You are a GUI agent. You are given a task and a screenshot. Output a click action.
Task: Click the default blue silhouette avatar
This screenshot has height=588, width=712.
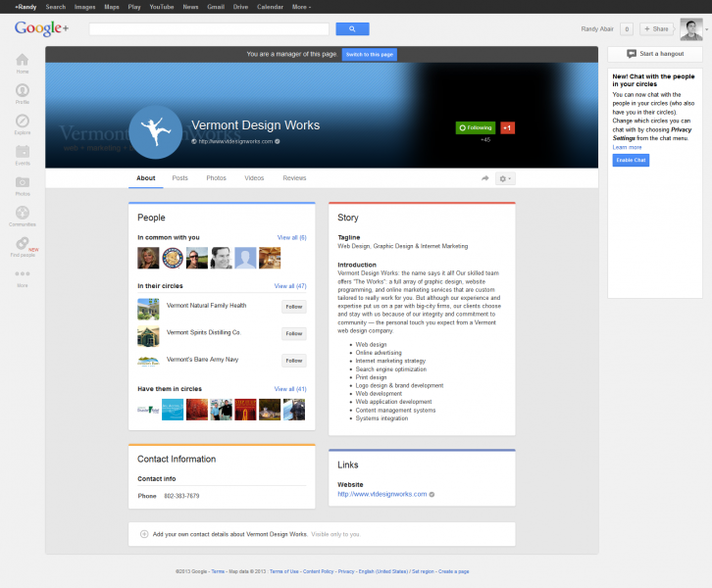click(245, 258)
